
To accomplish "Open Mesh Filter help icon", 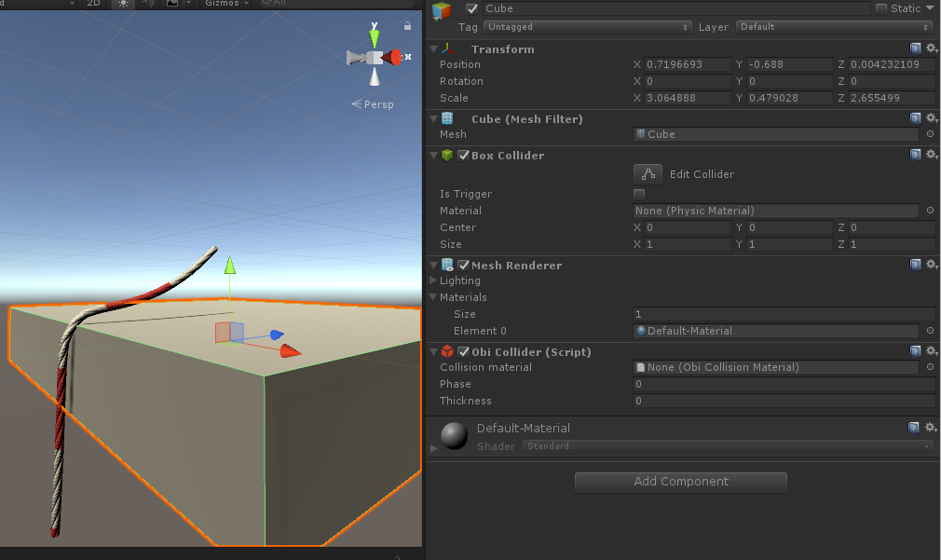I will (x=915, y=118).
